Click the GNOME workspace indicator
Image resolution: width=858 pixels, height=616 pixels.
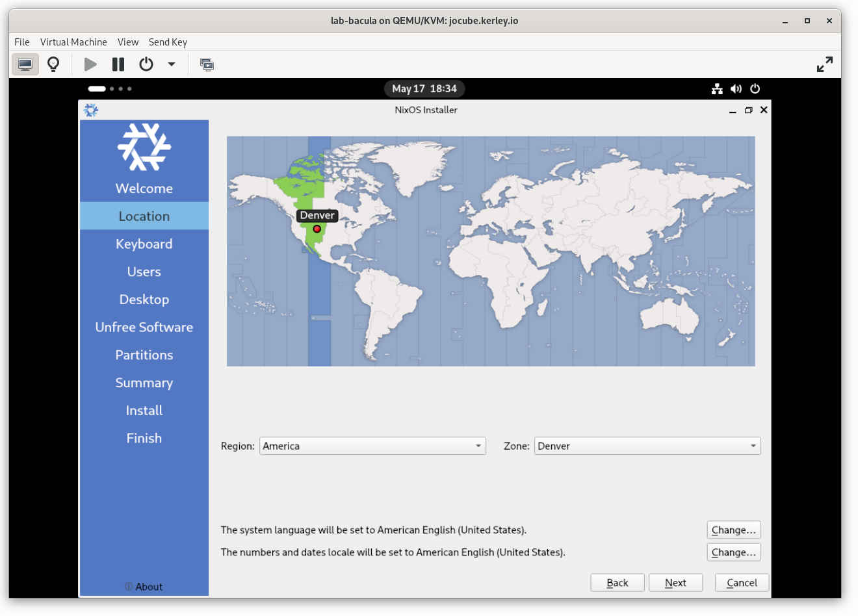(x=110, y=89)
